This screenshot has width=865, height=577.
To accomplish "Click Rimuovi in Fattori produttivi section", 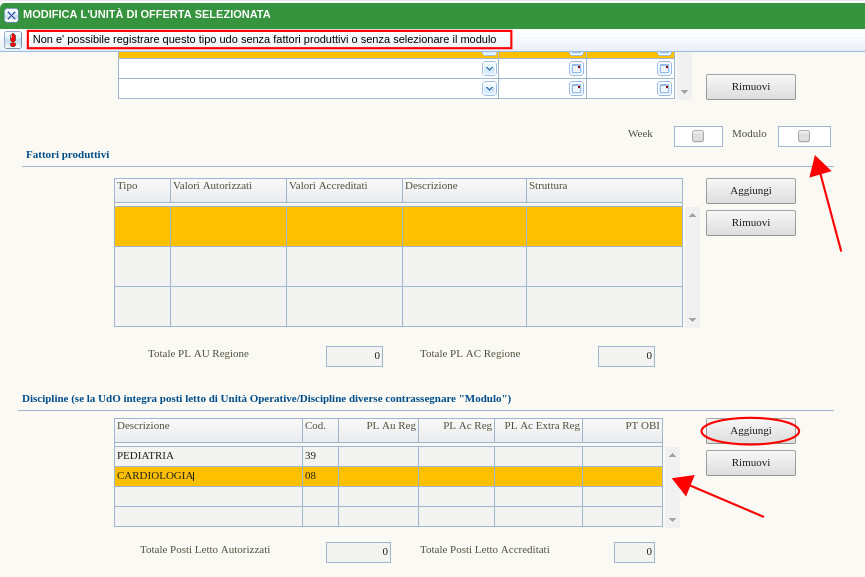I will (750, 223).
